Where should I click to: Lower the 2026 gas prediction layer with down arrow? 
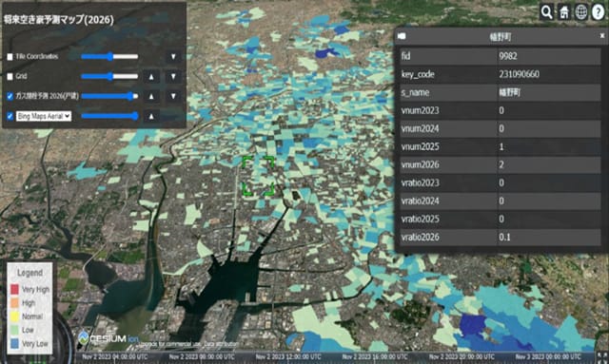point(173,96)
